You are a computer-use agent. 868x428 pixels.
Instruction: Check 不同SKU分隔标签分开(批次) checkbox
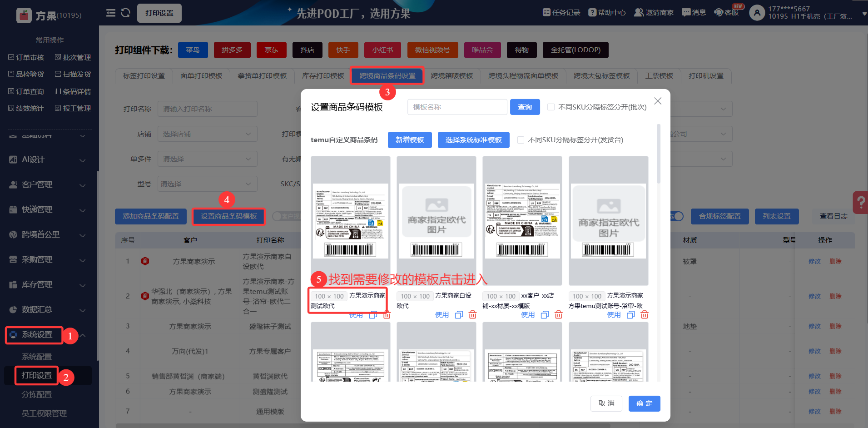pyautogui.click(x=551, y=107)
